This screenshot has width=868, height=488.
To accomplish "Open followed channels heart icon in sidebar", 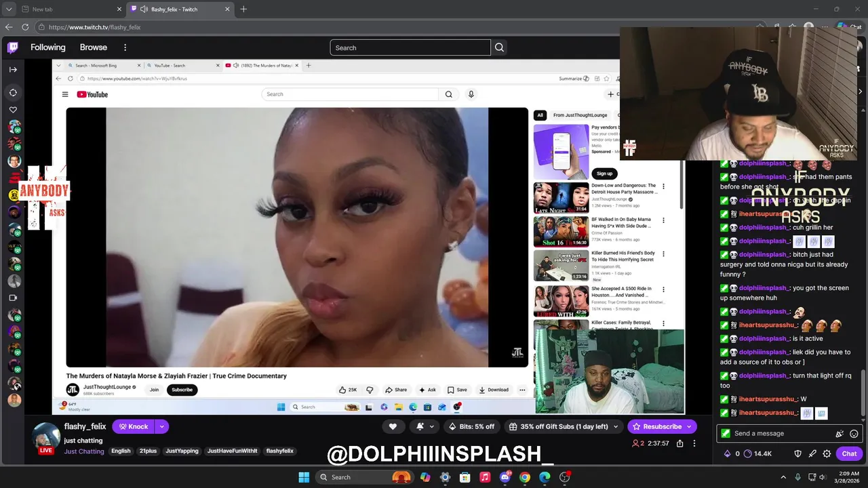I will 13,110.
